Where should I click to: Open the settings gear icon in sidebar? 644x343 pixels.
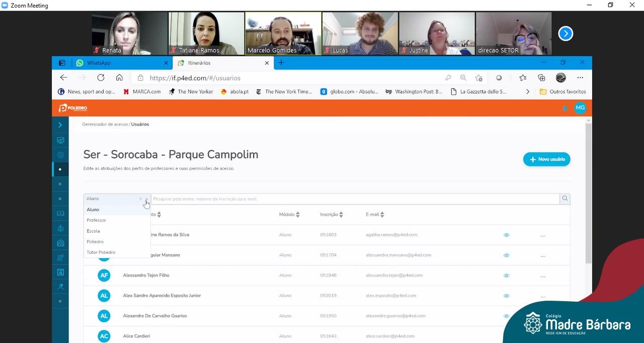(x=60, y=155)
